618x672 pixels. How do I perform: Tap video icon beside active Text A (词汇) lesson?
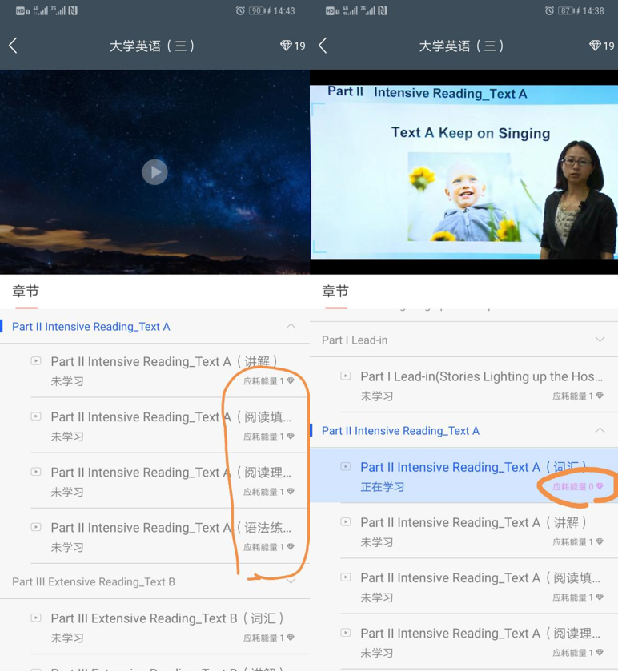point(346,466)
